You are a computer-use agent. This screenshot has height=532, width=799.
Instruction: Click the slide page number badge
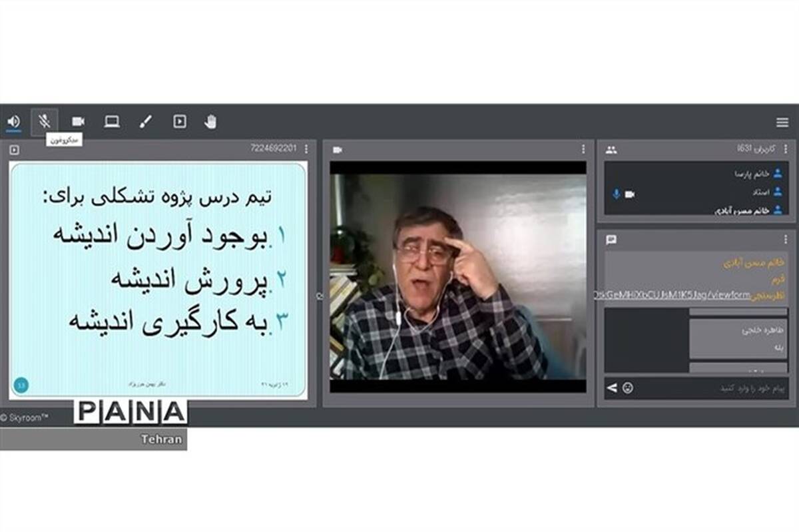21,384
